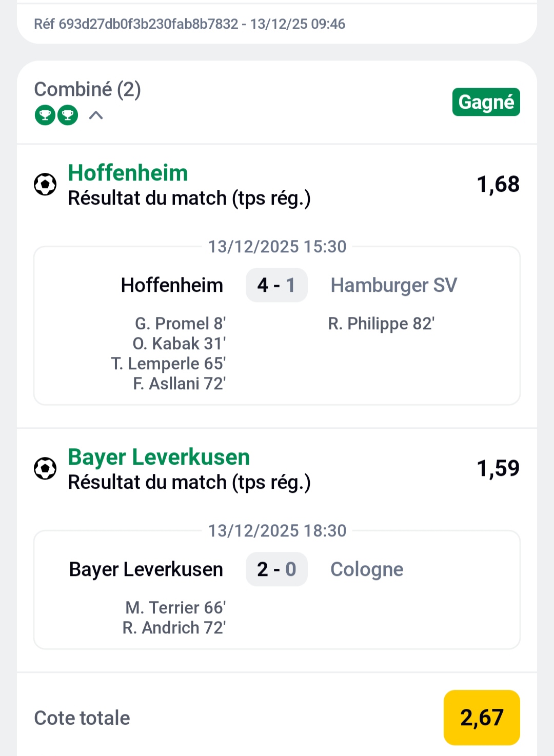Image resolution: width=554 pixels, height=756 pixels.
Task: Click the soccer ball beside Bayer Leverkusen
Action: click(x=45, y=468)
